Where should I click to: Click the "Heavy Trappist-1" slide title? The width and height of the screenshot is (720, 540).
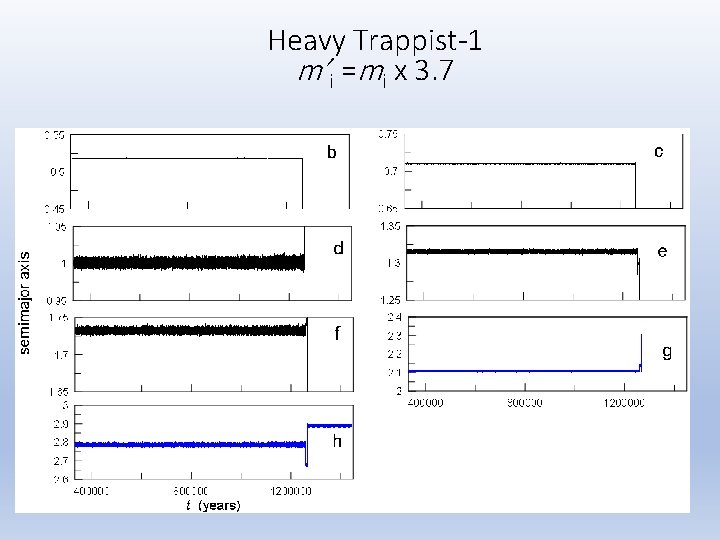(x=375, y=41)
